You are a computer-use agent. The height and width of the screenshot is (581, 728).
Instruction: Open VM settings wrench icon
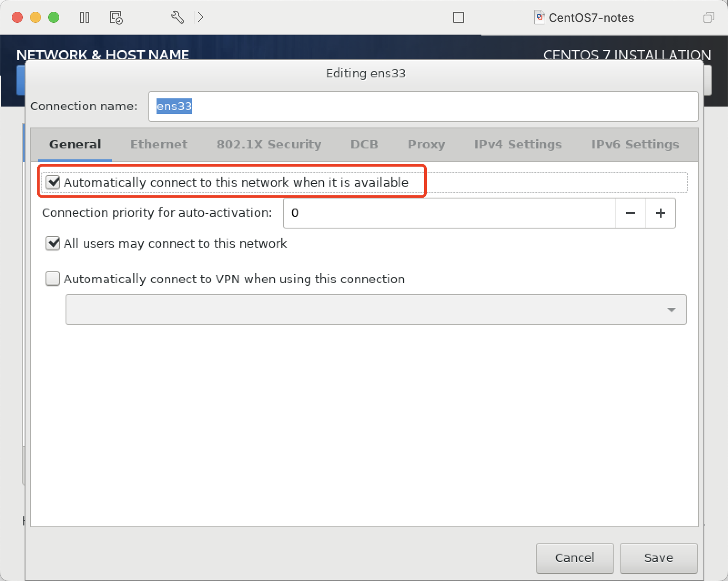click(x=177, y=17)
